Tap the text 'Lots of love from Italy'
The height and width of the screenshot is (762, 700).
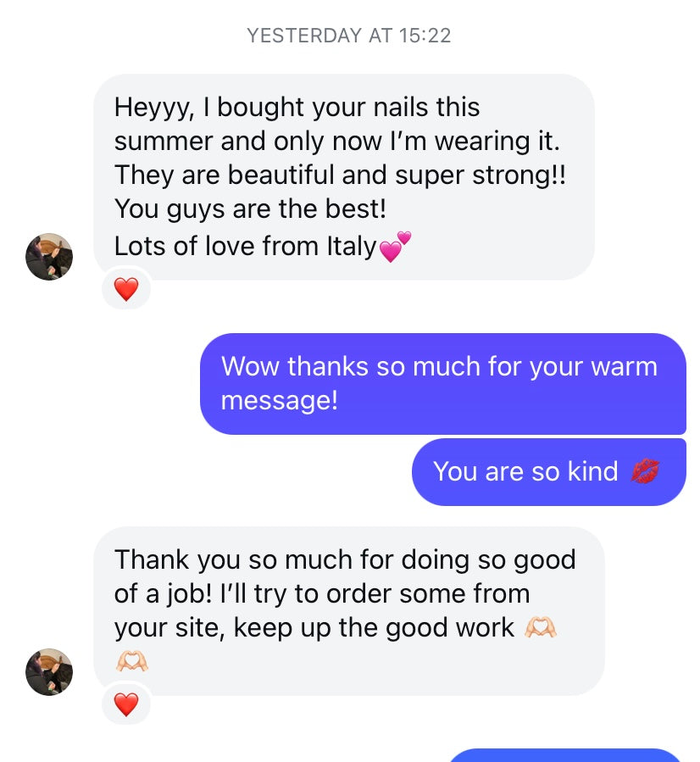pos(245,246)
